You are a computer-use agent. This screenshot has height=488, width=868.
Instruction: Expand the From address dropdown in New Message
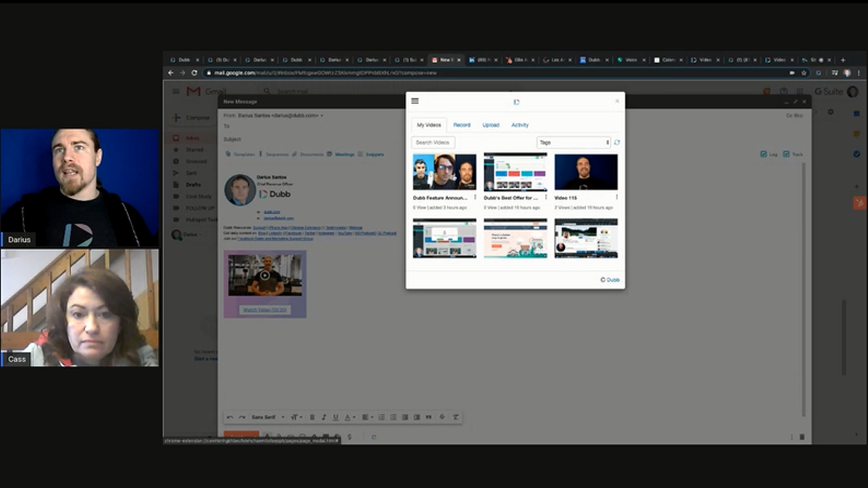pyautogui.click(x=322, y=116)
